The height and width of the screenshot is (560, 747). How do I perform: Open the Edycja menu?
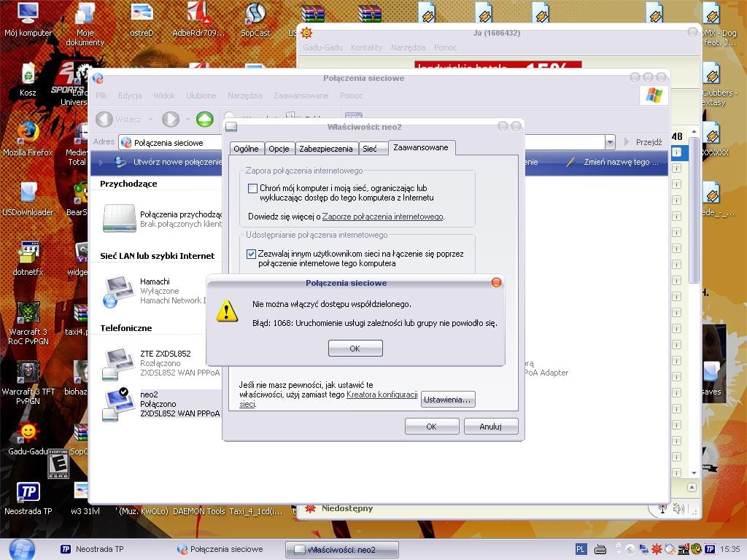point(130,96)
